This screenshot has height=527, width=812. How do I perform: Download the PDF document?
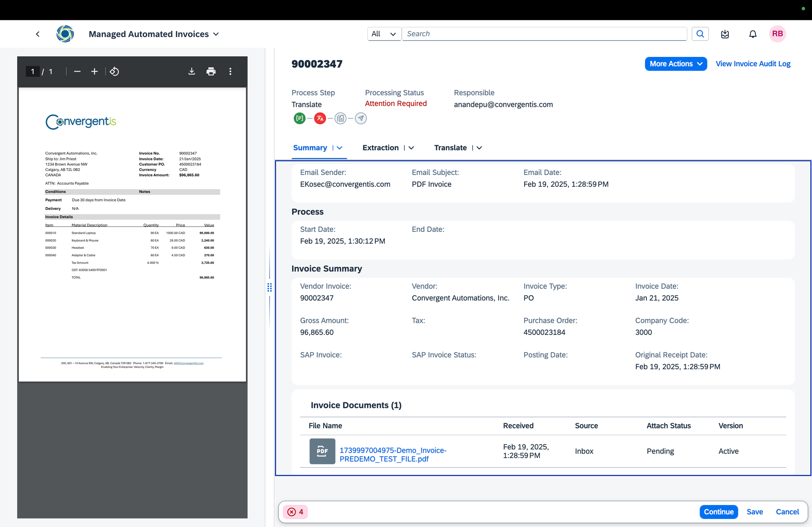pyautogui.click(x=192, y=71)
